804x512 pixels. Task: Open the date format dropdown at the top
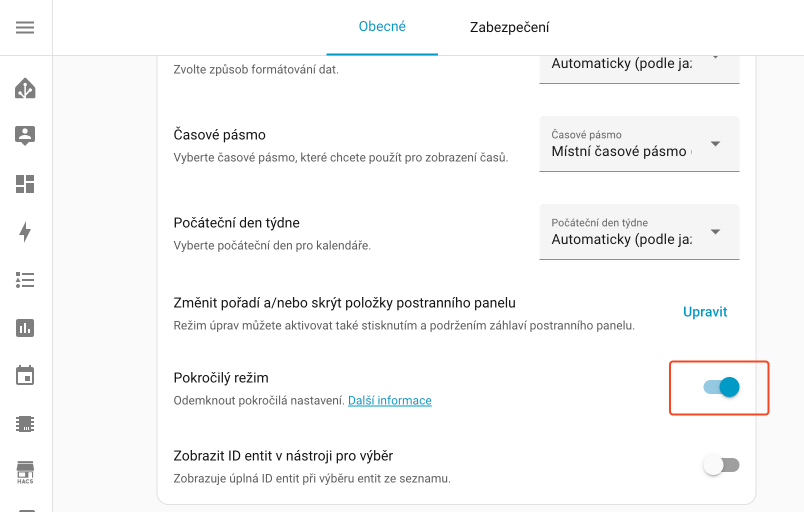click(x=639, y=63)
